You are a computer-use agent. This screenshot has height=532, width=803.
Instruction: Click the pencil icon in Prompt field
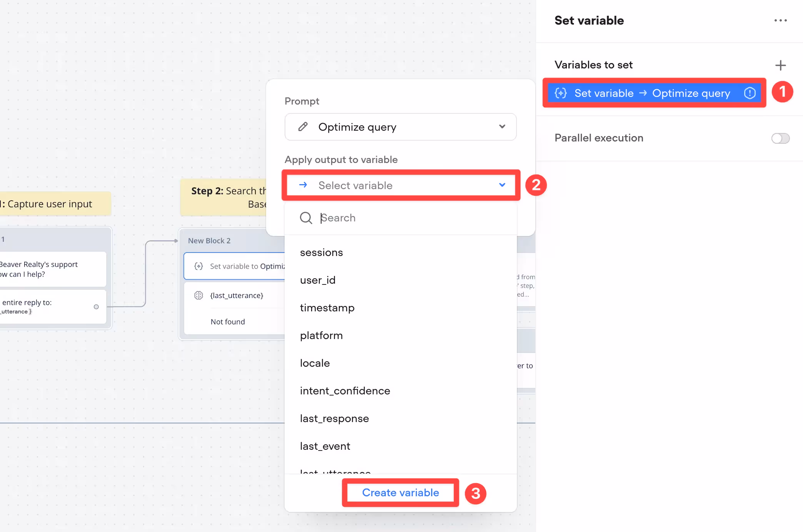(x=303, y=126)
